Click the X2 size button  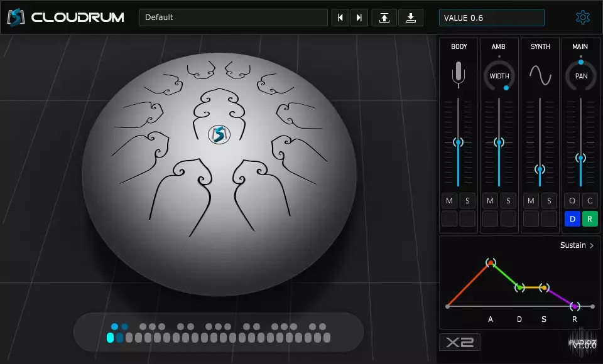460,342
